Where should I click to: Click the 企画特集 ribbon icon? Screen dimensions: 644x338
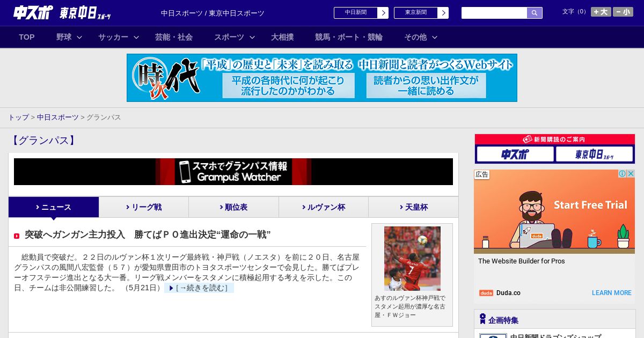(482, 319)
